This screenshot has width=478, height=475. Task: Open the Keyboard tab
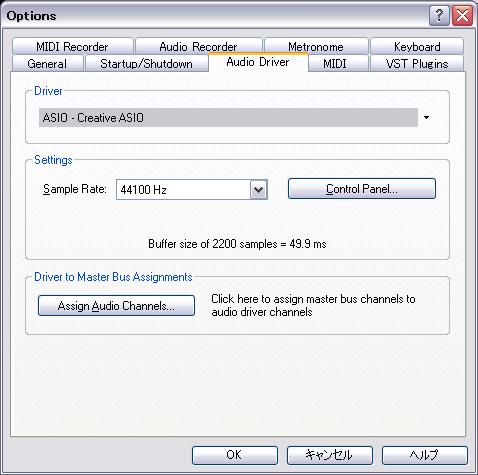417,46
